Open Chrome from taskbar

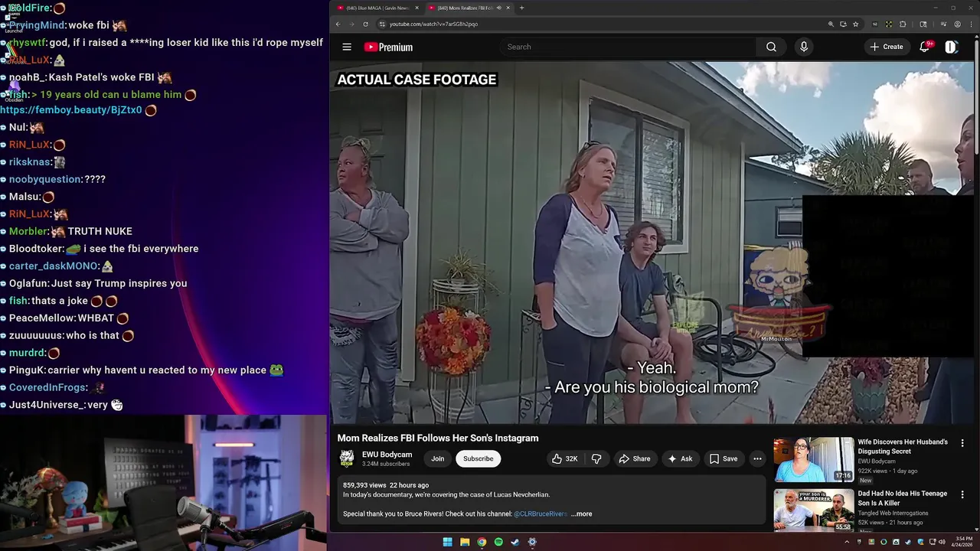482,542
